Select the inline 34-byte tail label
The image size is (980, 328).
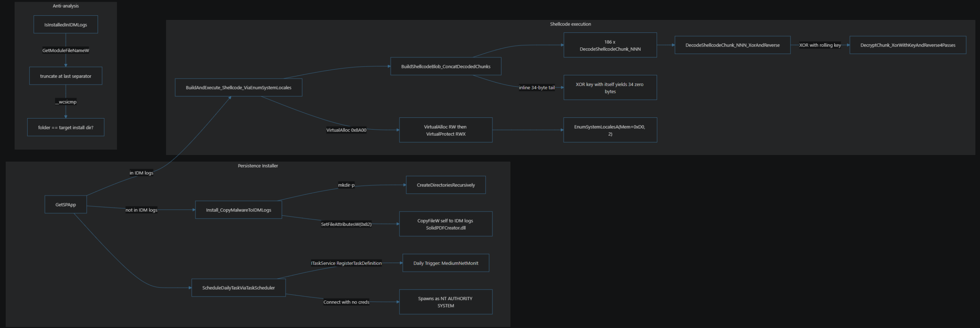(x=537, y=88)
